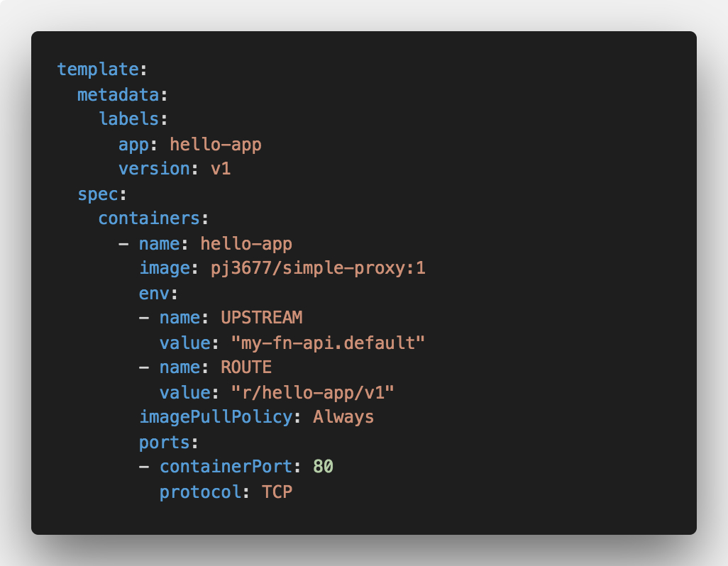
Task: Select the "pj3677/simple-proxy:1" image value
Action: click(318, 269)
